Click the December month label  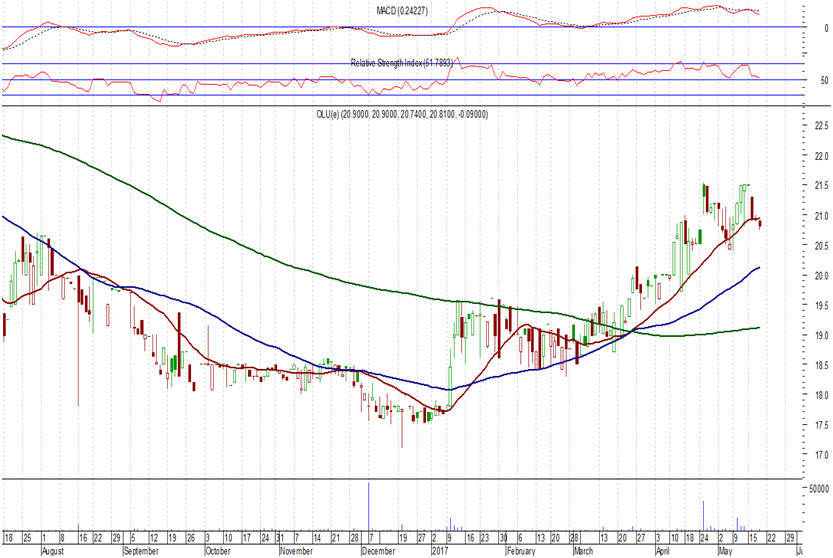click(x=378, y=550)
